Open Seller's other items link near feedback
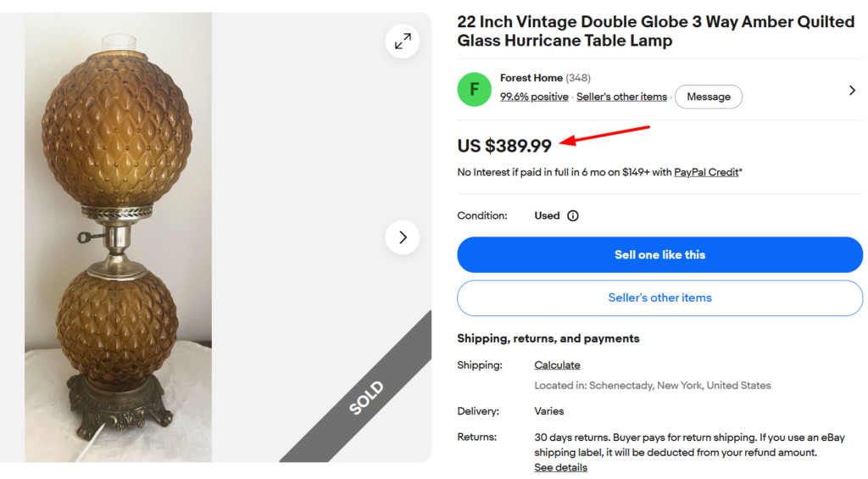The width and height of the screenshot is (868, 479). [x=621, y=97]
